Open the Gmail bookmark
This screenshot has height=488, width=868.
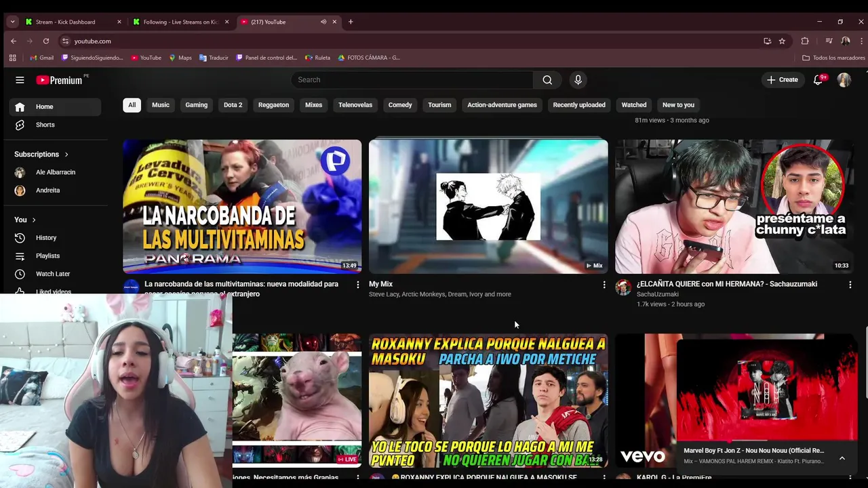(x=41, y=58)
